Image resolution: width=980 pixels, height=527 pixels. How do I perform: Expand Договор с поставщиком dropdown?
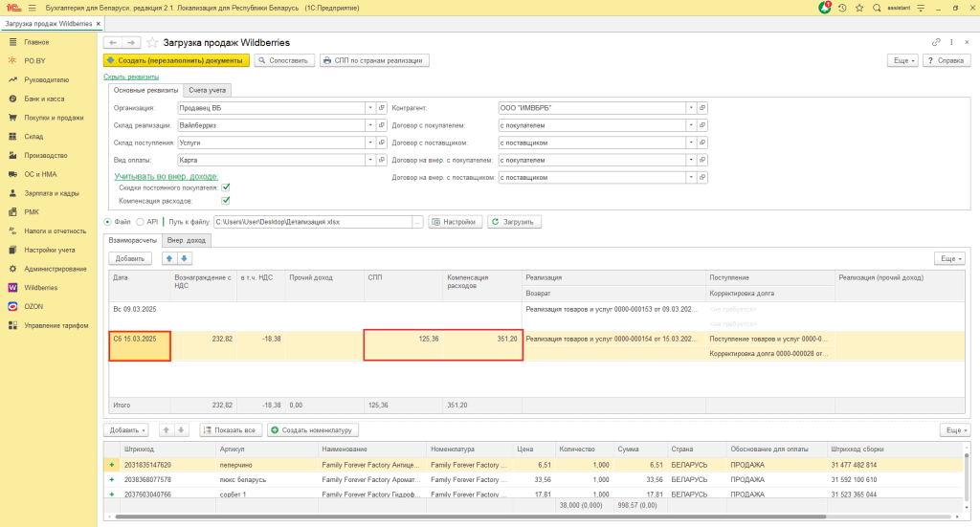(x=691, y=143)
